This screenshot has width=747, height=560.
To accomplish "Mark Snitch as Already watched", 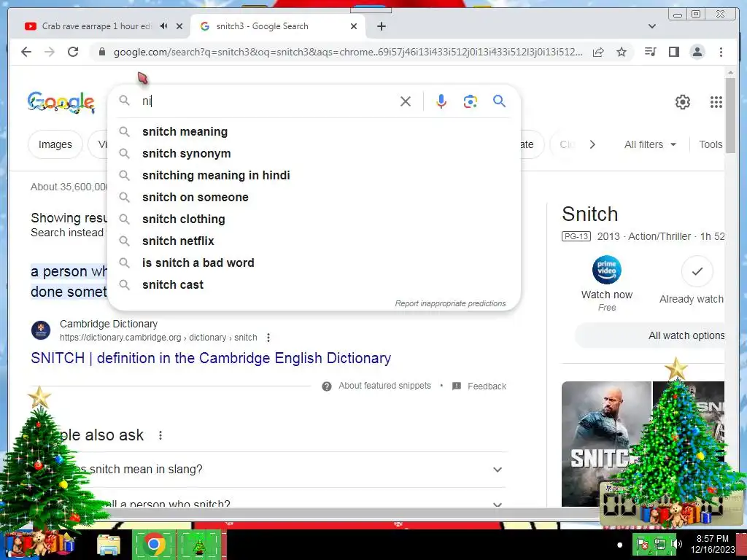I will click(697, 271).
